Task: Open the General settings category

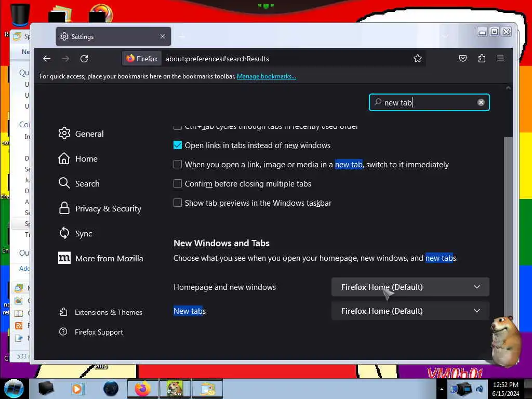Action: click(81, 134)
